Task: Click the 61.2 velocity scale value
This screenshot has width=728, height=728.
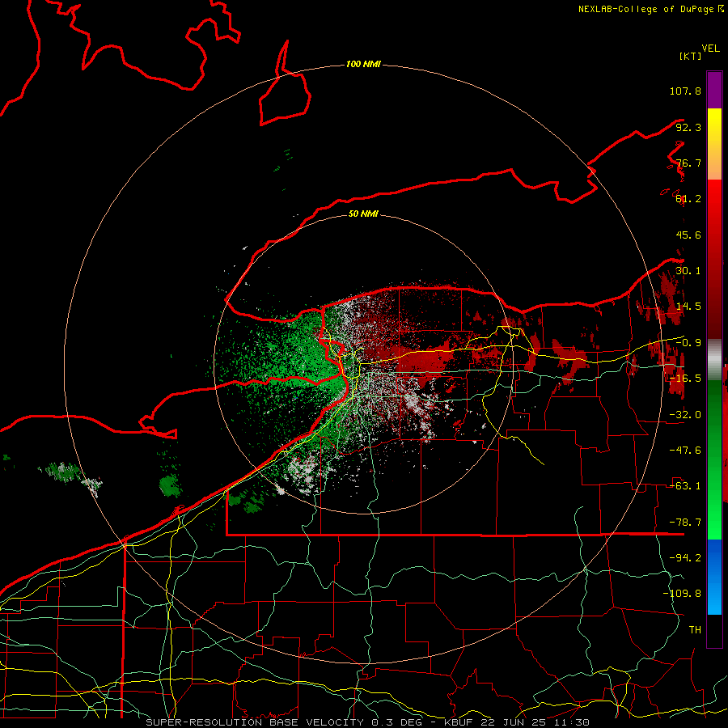Action: click(x=688, y=199)
